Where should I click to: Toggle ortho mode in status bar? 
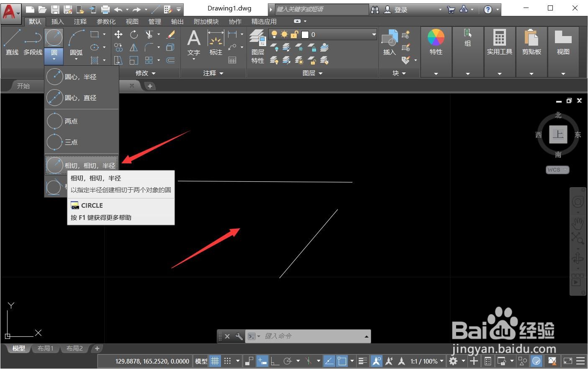tap(275, 361)
